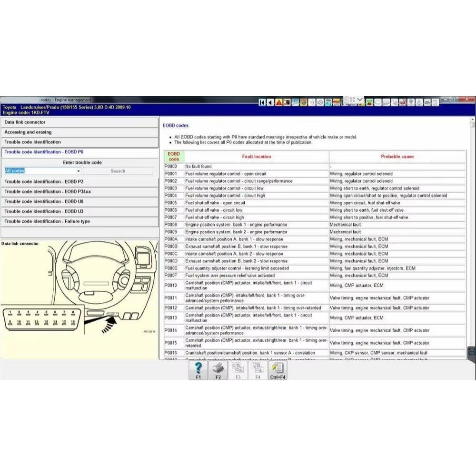Image resolution: width=476 pixels, height=476 pixels.
Task: Jump to first page with the bar-arrow toolbar icon
Action: 262,103
